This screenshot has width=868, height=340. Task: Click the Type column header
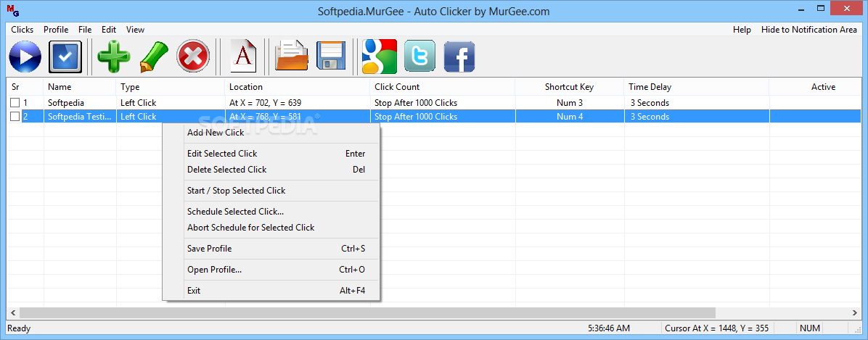171,87
